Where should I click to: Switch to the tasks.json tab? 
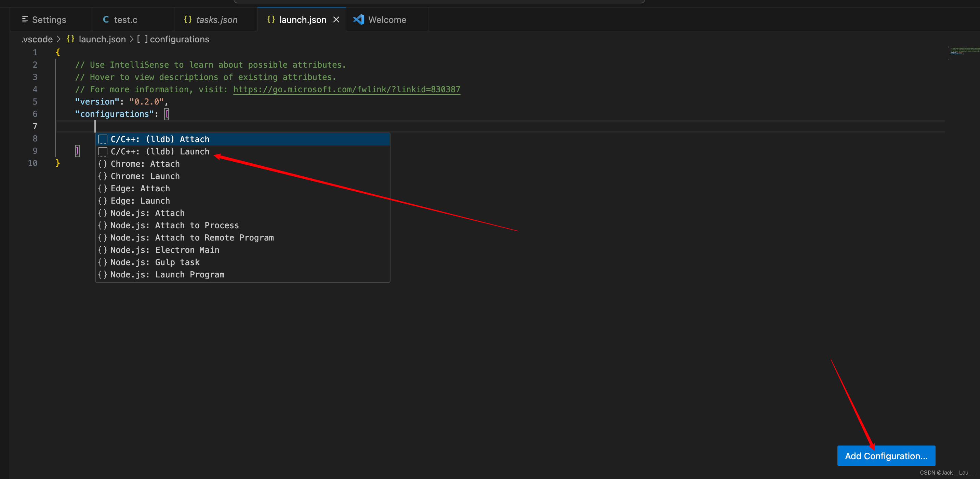tap(216, 20)
